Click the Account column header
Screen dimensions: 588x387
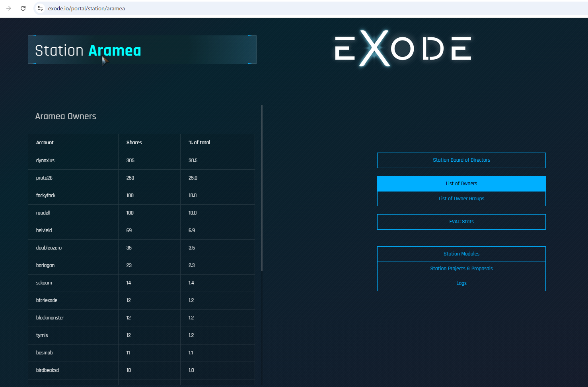pos(45,143)
